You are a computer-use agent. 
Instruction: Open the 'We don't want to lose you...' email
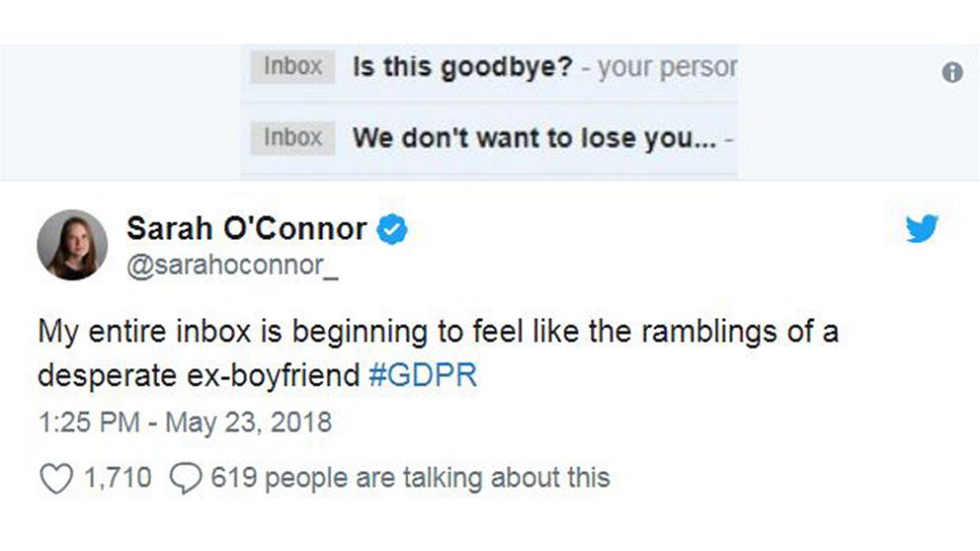coord(534,137)
